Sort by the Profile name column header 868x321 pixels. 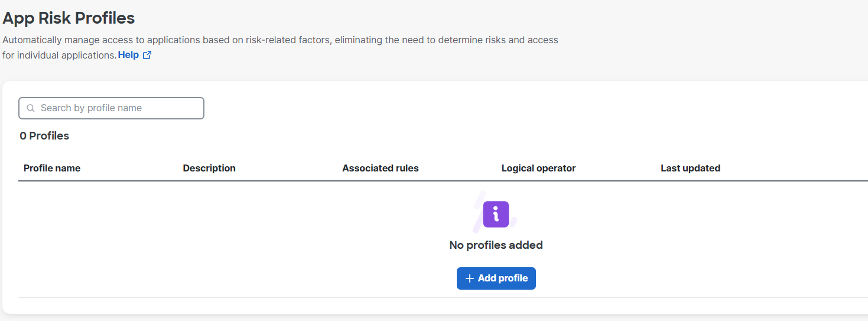point(52,168)
